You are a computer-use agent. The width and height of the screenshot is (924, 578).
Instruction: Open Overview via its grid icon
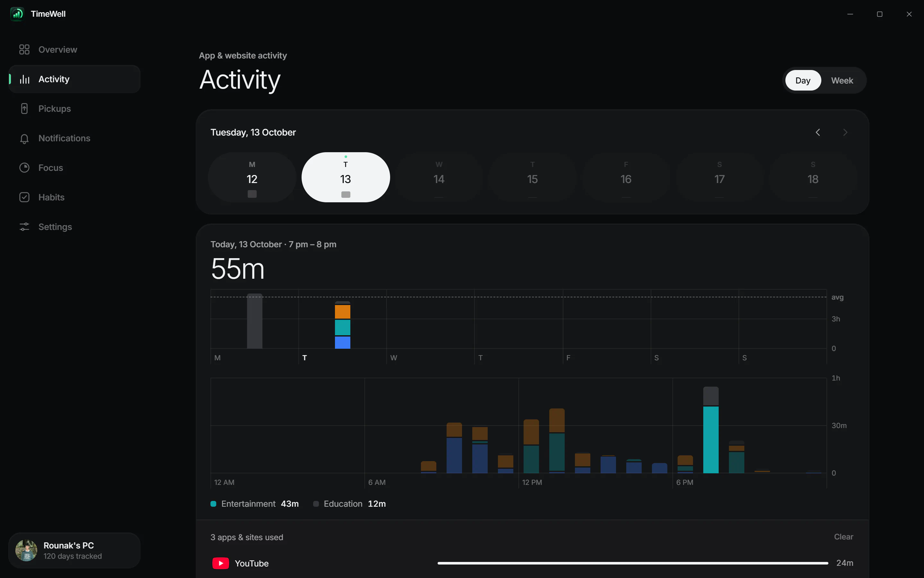24,50
